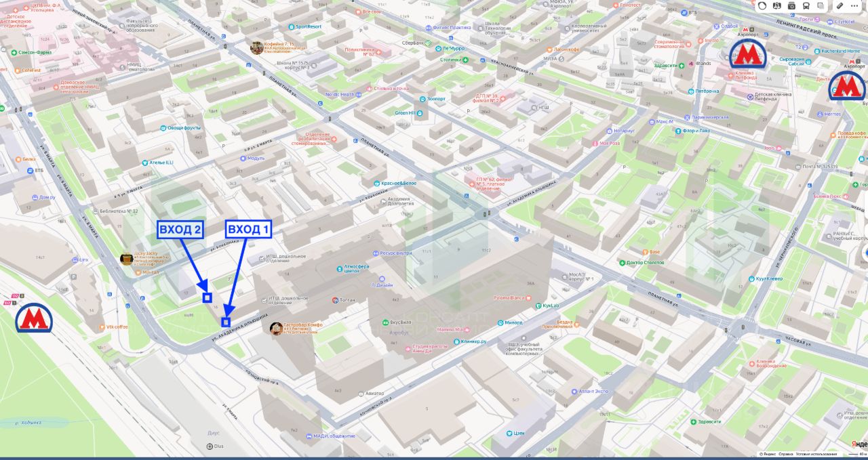
Task: Open Кофейня 7:15 place marker
Action: tap(257, 47)
